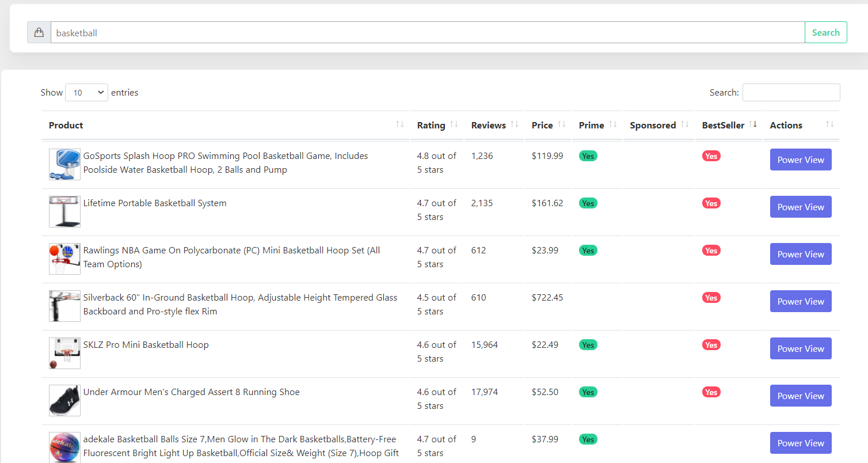The height and width of the screenshot is (463, 868).
Task: Select adekale Basketball Balls Size 7 title
Action: 241,446
